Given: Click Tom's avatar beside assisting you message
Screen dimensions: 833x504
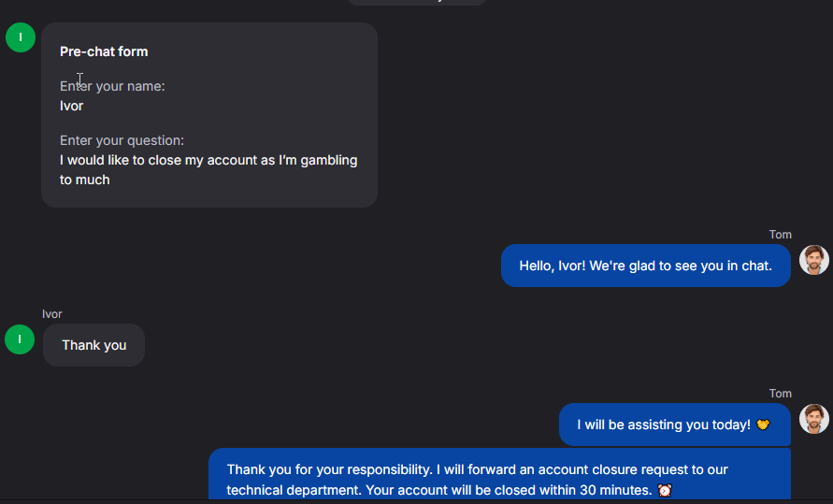Looking at the screenshot, I should click(814, 419).
